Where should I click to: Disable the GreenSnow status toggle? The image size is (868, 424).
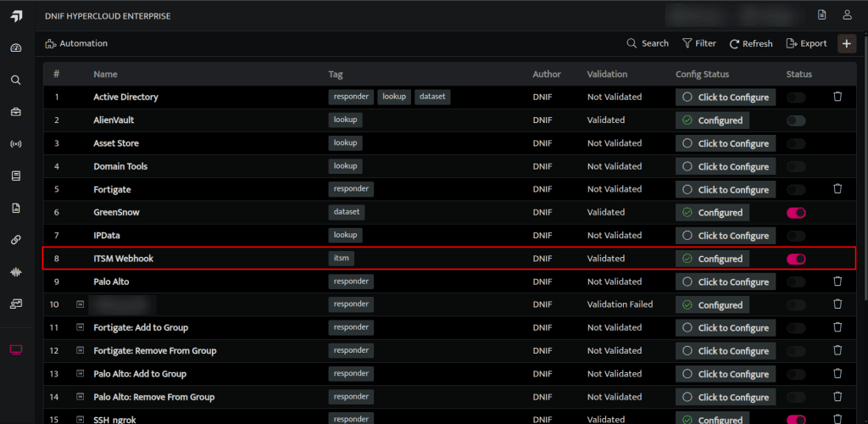(796, 213)
